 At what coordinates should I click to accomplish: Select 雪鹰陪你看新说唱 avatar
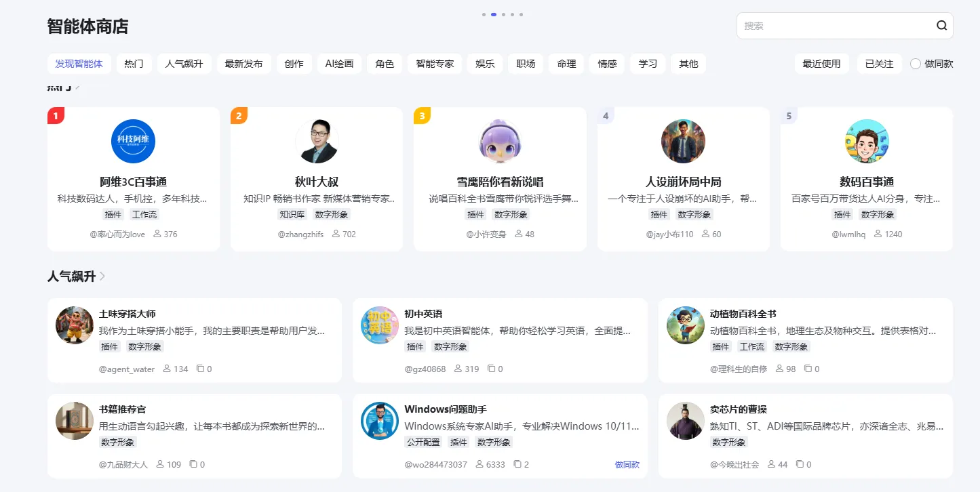point(500,141)
